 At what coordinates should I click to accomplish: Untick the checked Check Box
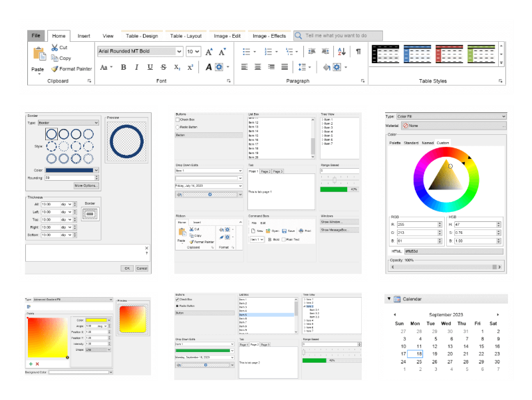(177, 299)
